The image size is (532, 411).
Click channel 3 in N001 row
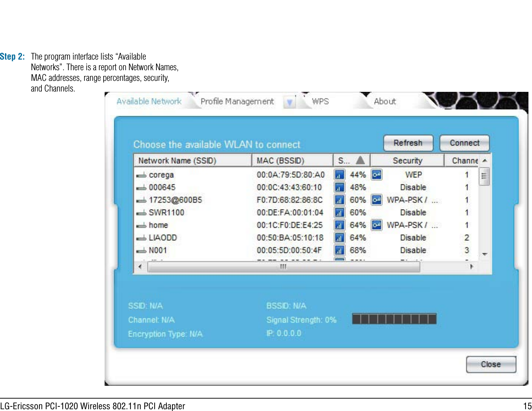coord(467,250)
